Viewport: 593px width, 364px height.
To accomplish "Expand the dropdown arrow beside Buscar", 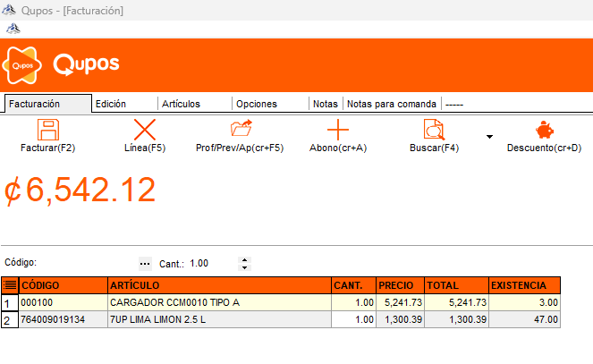I will [489, 137].
